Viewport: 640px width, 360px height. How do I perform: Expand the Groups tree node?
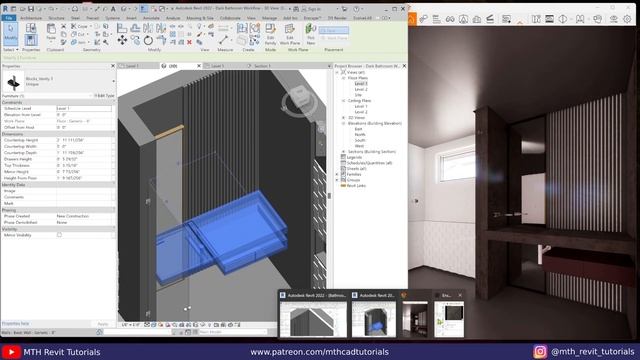[x=337, y=180]
